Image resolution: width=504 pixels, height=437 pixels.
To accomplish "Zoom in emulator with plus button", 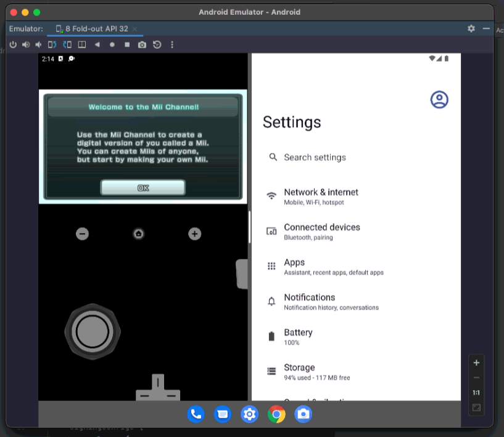I will (x=476, y=363).
